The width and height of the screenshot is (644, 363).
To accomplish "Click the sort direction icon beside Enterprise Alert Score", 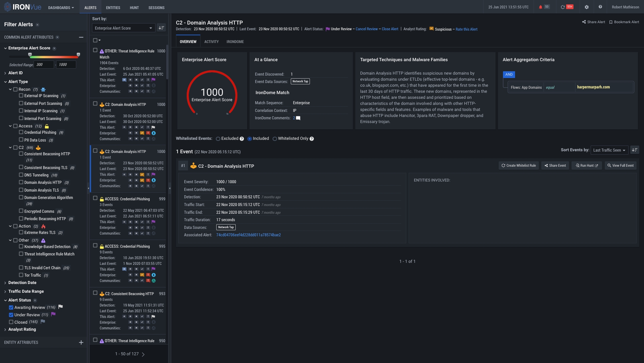I will (162, 28).
